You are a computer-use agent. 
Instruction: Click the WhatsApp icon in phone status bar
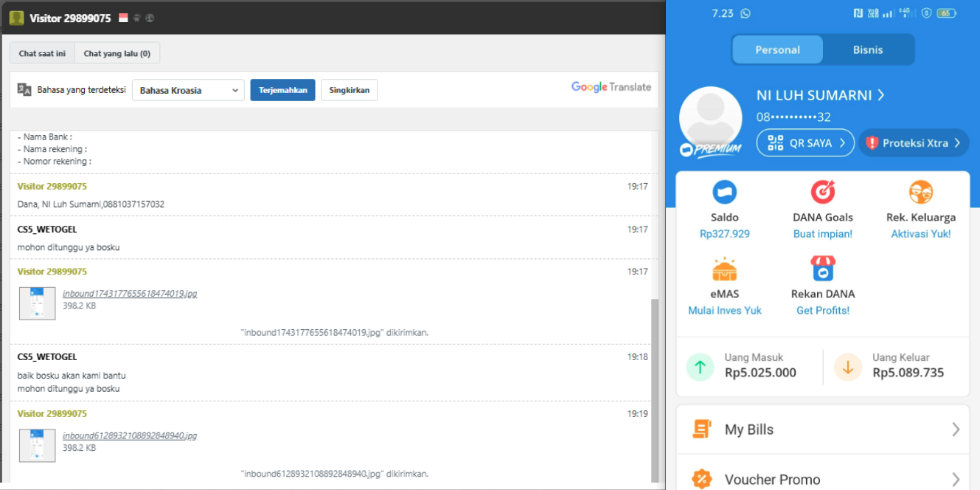click(746, 13)
